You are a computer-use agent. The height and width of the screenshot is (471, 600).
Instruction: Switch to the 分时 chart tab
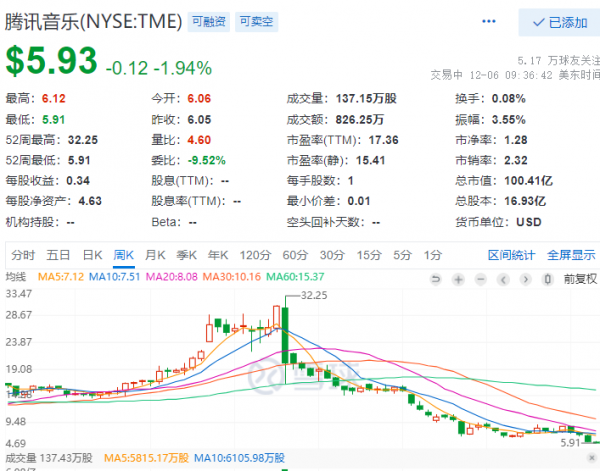coord(23,255)
